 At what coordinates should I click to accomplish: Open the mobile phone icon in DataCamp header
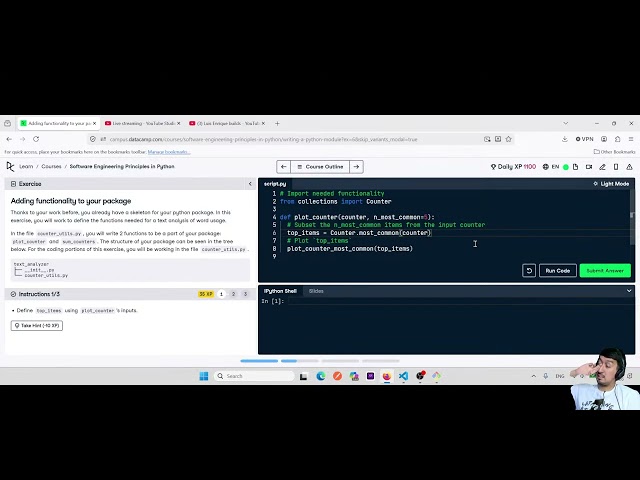(616, 167)
